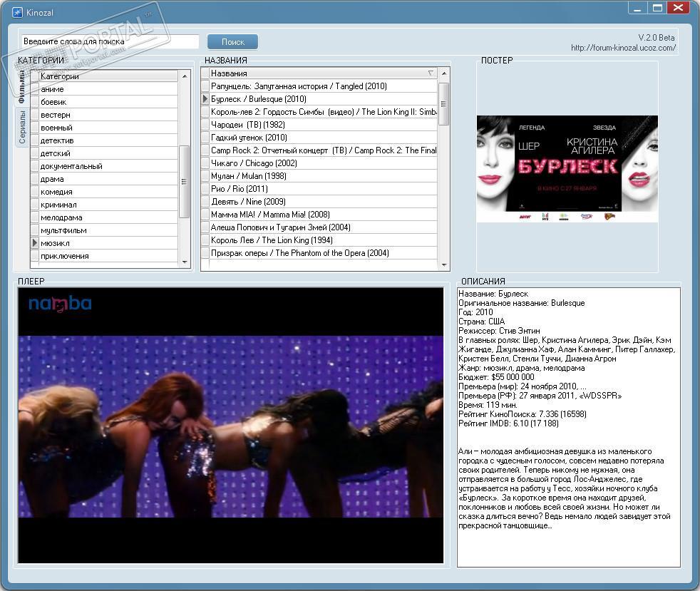700x591 pixels.
Task: Minimize the Kinozal window
Action: pyautogui.click(x=637, y=8)
